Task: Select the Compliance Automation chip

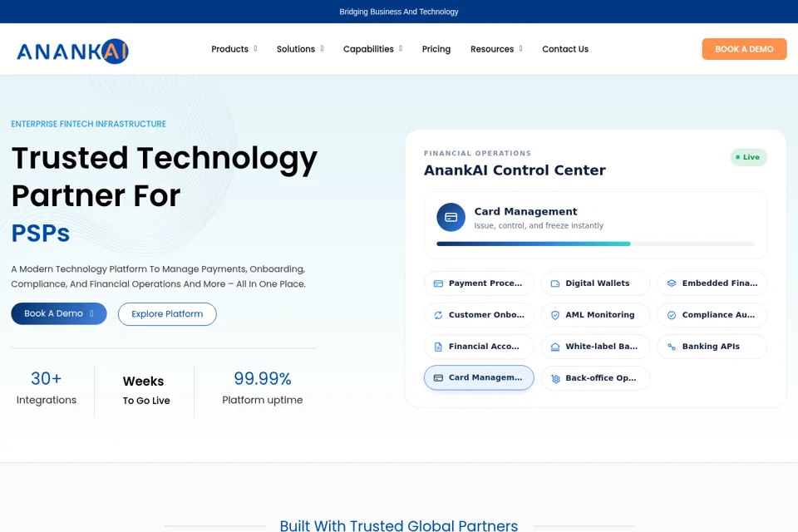Action: pyautogui.click(x=712, y=315)
